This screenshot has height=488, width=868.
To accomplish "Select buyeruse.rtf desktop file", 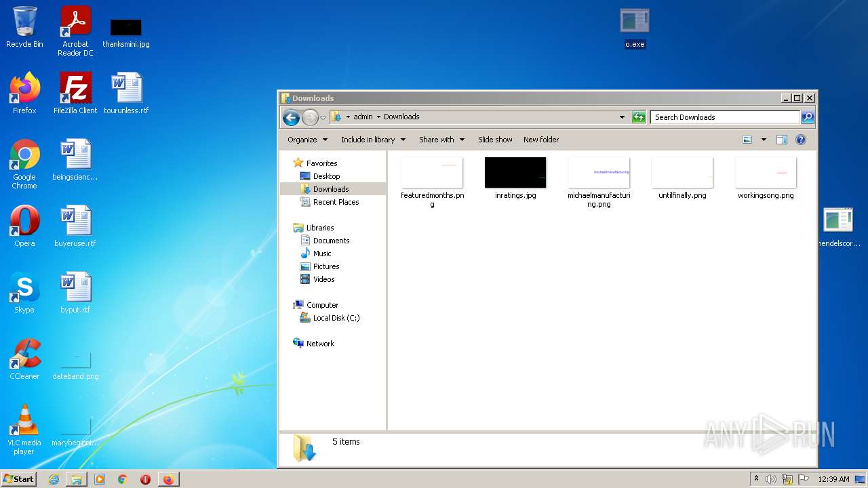I will [x=75, y=226].
